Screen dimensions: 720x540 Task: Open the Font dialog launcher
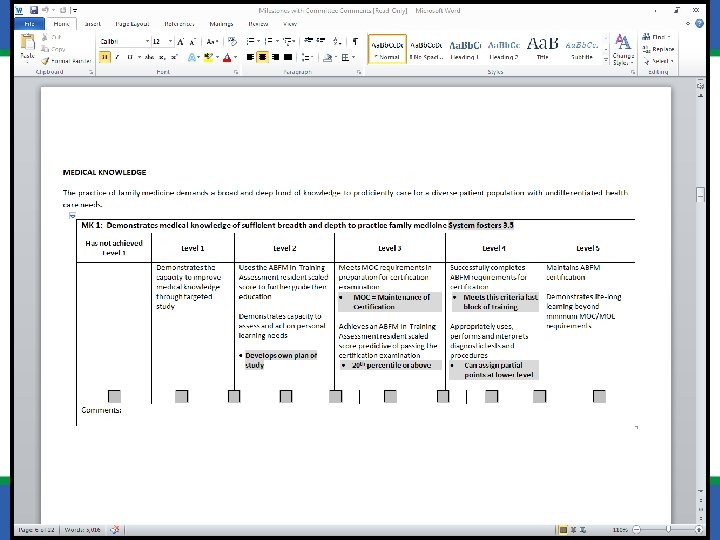pyautogui.click(x=236, y=72)
